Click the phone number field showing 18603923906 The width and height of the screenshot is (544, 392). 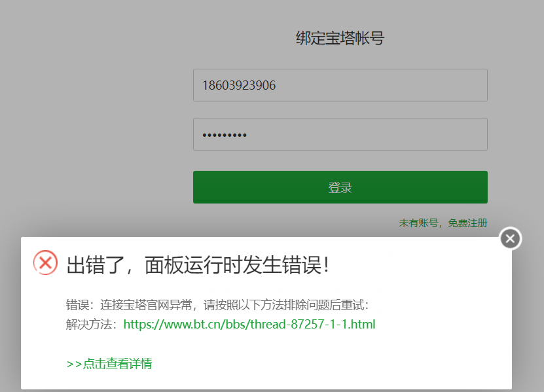[340, 85]
